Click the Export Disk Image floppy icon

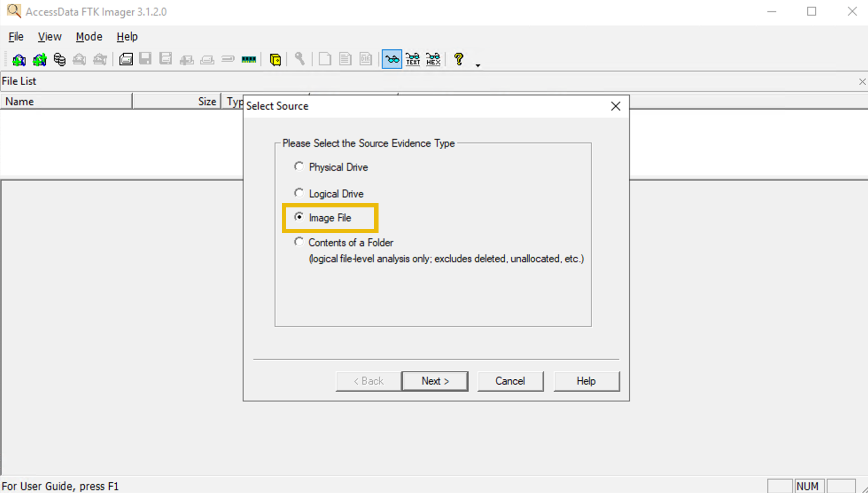pyautogui.click(x=146, y=59)
